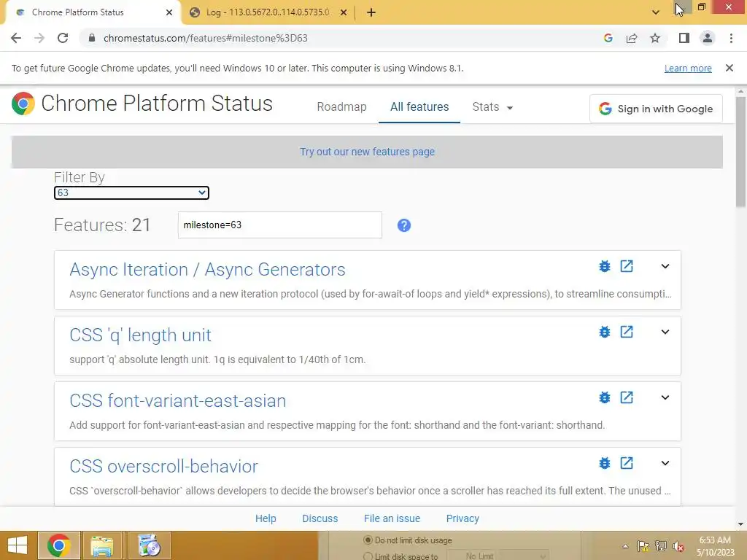Click the page vertical scrollbar thumb
This screenshot has height=560, width=747.
[740, 152]
